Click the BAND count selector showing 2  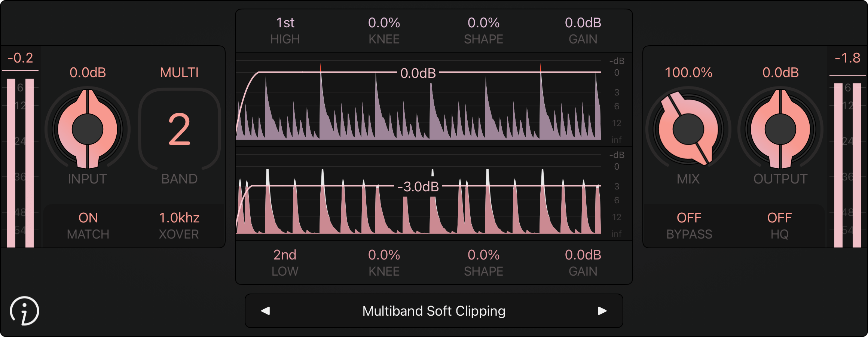[x=180, y=129]
